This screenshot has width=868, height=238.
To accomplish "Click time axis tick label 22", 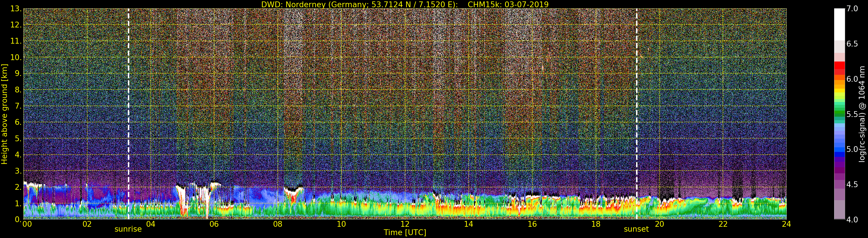I will (x=723, y=224).
